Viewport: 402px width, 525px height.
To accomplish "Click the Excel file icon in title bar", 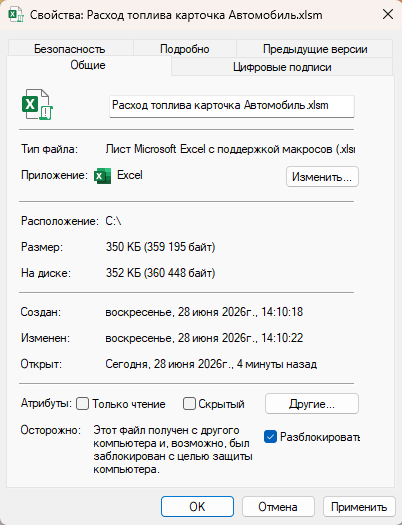I will 16,15.
